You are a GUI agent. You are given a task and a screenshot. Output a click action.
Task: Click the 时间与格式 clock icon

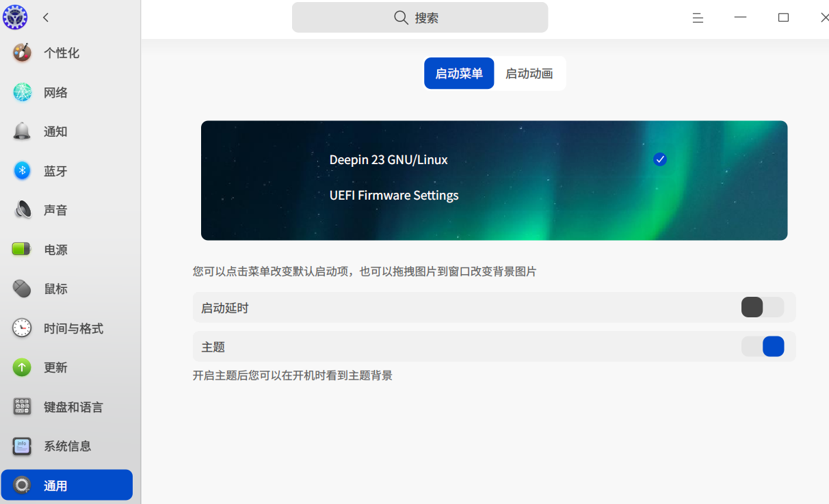click(23, 328)
